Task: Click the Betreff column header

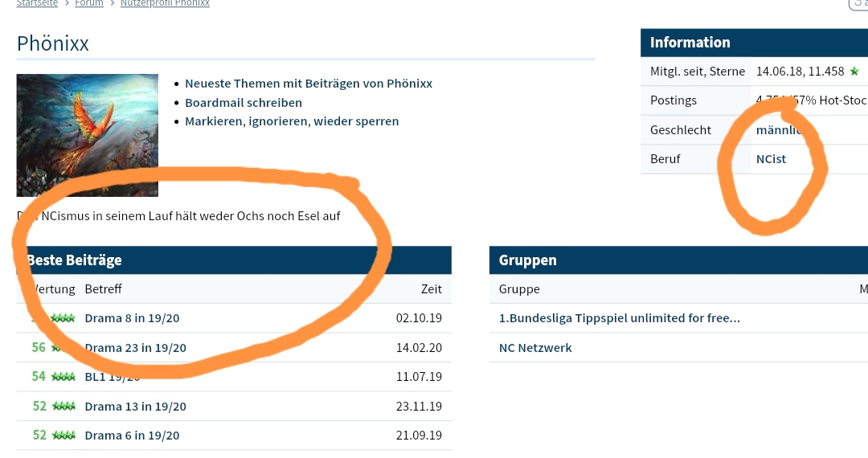Action: [x=103, y=289]
